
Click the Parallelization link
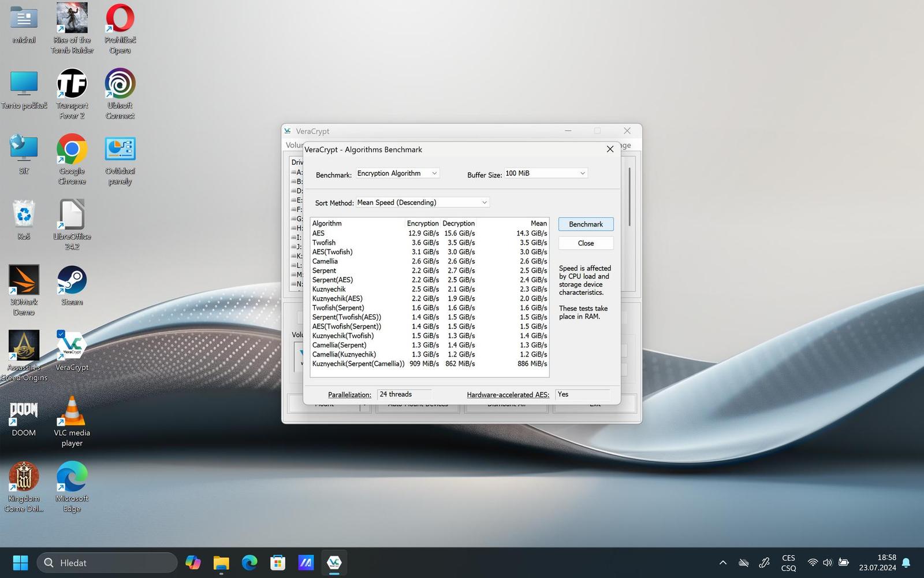click(349, 395)
